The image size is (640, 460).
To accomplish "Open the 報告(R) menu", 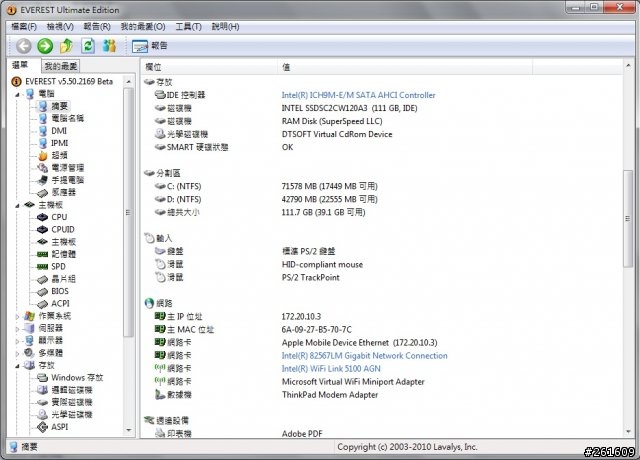I will coord(97,27).
